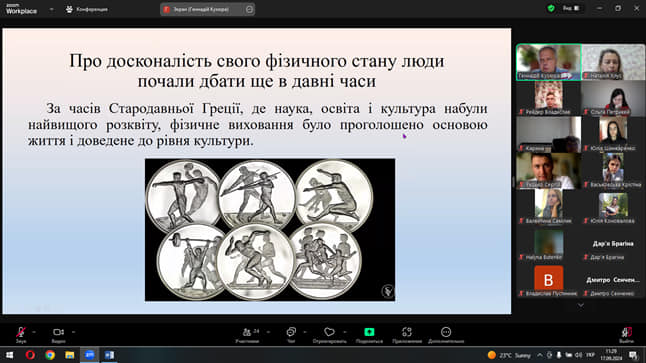Select Геннадій Кузора's video thumbnail
Screen dimensions: 646x363
tap(549, 62)
